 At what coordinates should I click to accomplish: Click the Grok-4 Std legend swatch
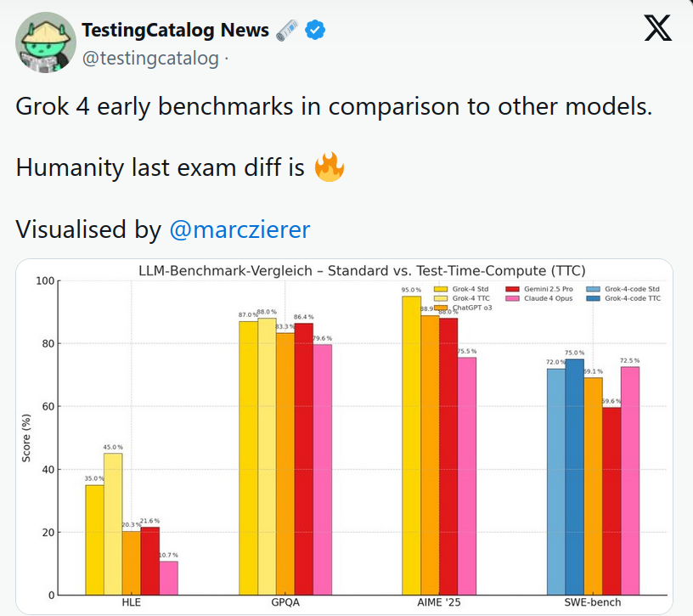pyautogui.click(x=441, y=289)
